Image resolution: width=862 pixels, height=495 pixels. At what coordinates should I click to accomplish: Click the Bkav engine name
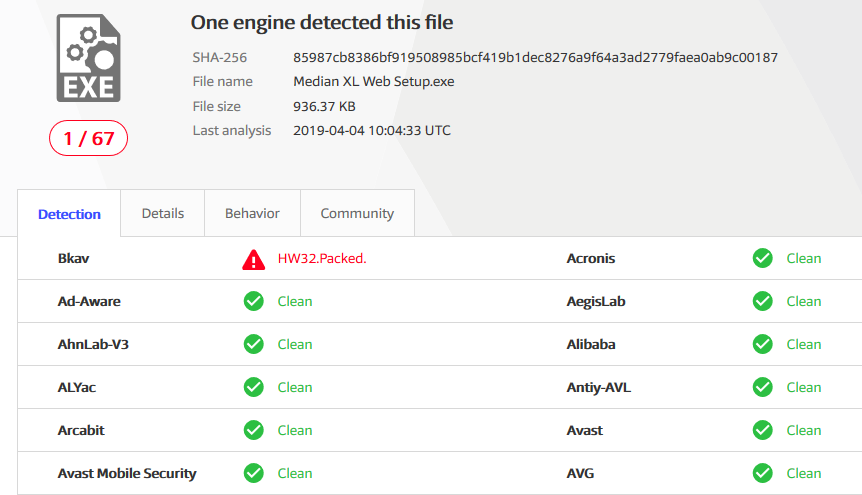tap(74, 258)
